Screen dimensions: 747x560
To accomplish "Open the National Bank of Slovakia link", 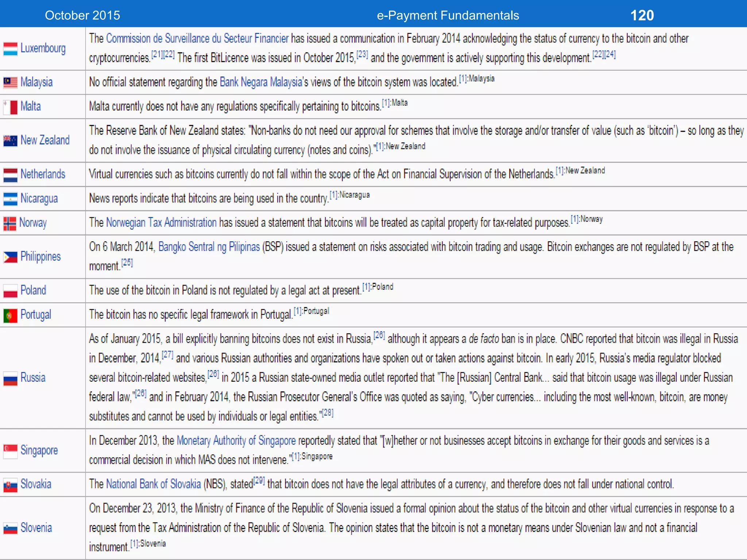I will click(x=153, y=485).
